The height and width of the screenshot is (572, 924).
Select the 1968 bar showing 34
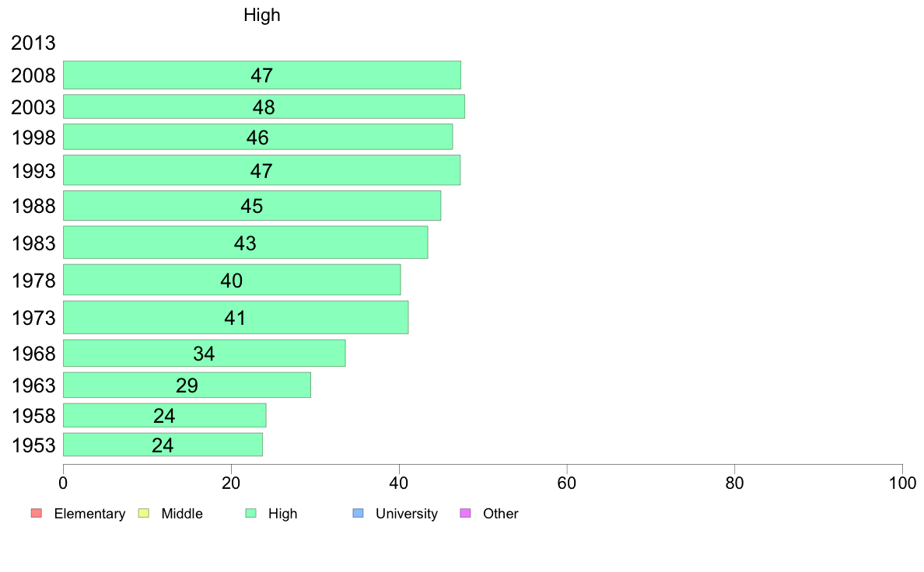pos(204,353)
